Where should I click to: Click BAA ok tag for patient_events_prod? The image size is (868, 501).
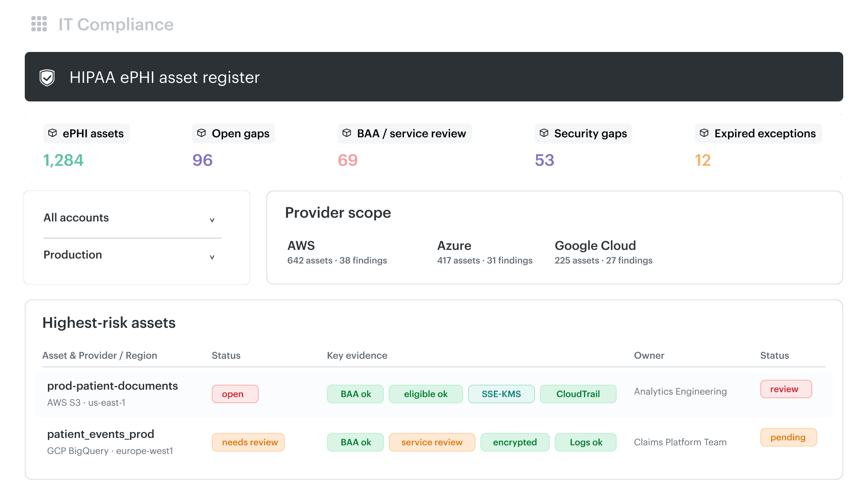355,442
